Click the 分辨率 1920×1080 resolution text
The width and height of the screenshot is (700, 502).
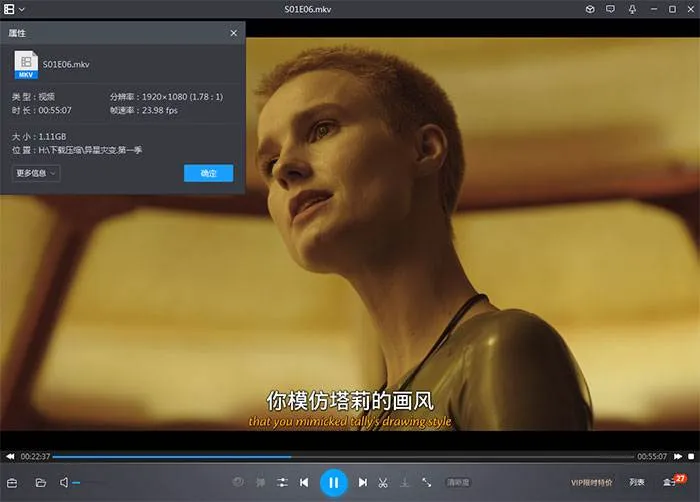point(167,96)
